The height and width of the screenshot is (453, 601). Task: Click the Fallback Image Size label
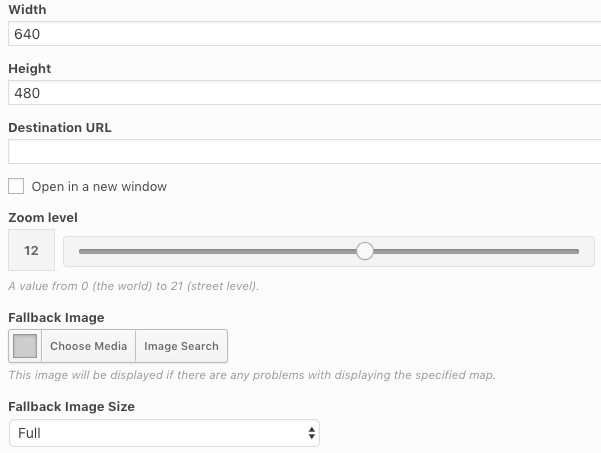pyautogui.click(x=71, y=407)
